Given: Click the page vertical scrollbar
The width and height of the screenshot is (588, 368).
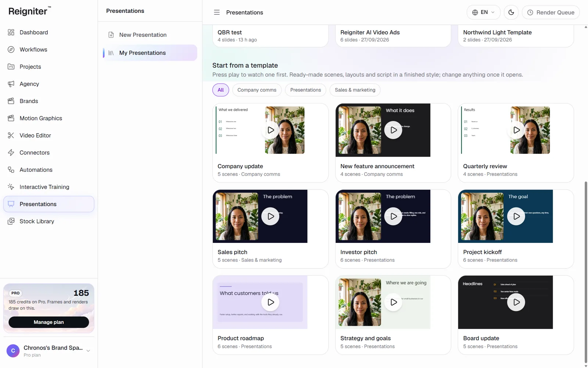Looking at the screenshot, I should pos(586,272).
